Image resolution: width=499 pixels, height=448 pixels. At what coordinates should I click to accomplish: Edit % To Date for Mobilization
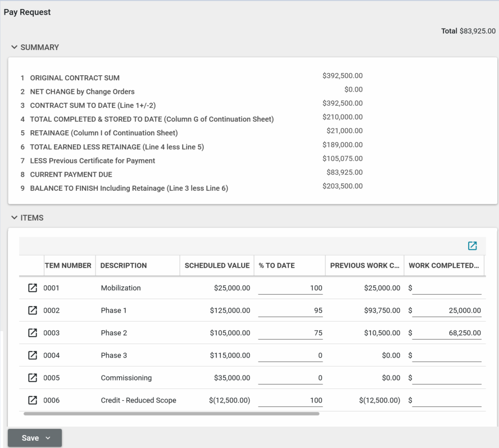(x=290, y=288)
